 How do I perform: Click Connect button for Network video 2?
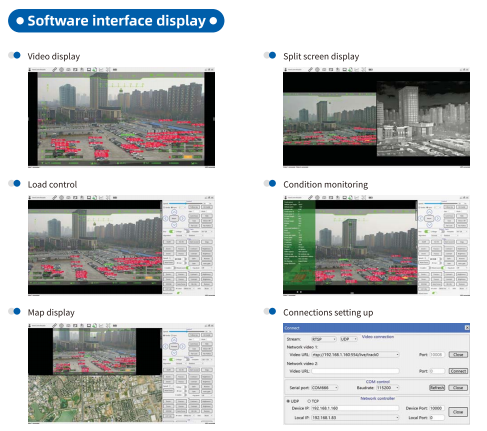[458, 371]
